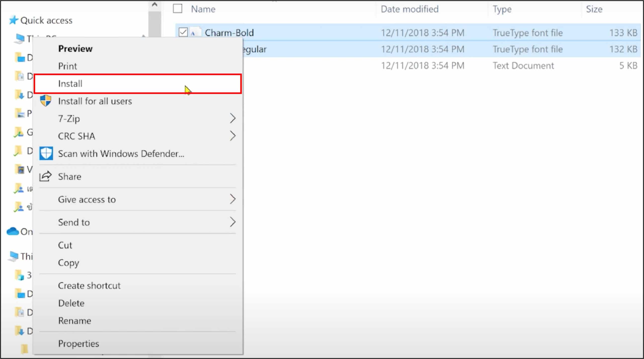Click the 5 KB size cell
Screen dimensions: 644x359
click(x=628, y=66)
